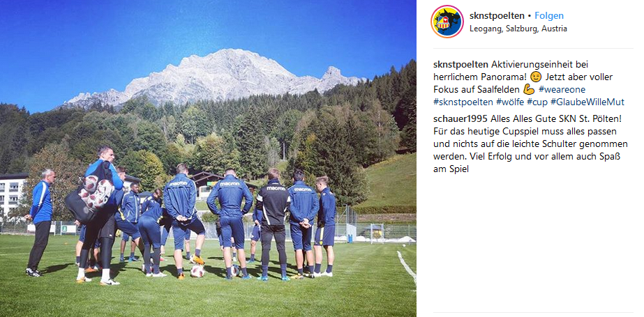Image resolution: width=644 pixels, height=317 pixels.
Task: Click sknstpoelten username in the caption
Action: 460,64
